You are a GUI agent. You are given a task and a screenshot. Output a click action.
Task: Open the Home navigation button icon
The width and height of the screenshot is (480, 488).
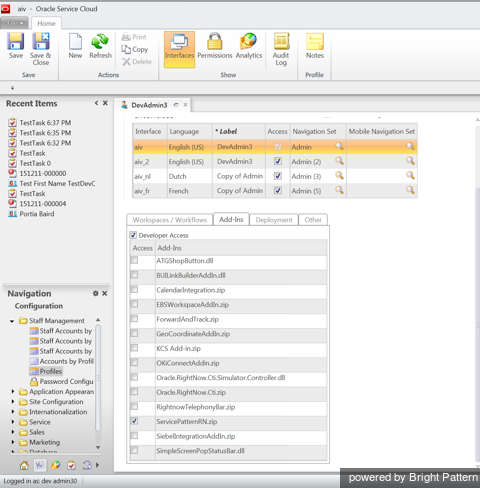tap(24, 465)
